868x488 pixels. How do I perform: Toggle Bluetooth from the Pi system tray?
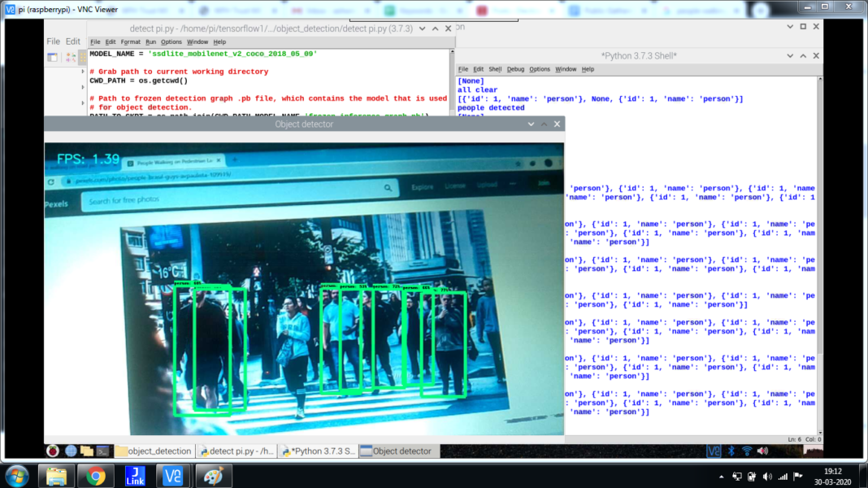tap(730, 450)
